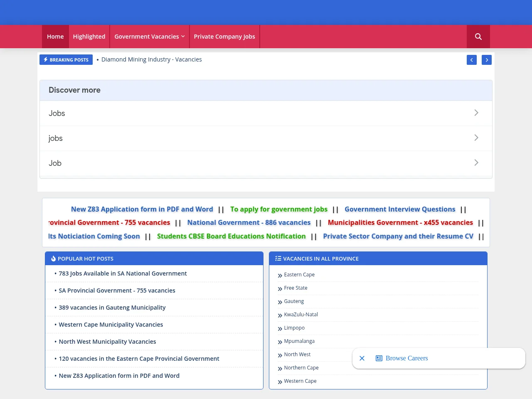The image size is (532, 399).
Task: Open SA Provincial Government - 755 vacancies post
Action: coord(117,291)
